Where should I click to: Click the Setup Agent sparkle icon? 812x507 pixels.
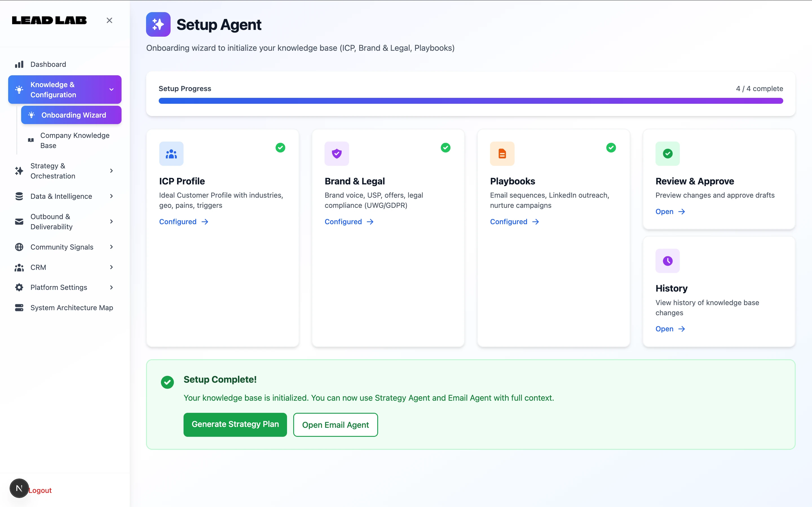coord(158,25)
